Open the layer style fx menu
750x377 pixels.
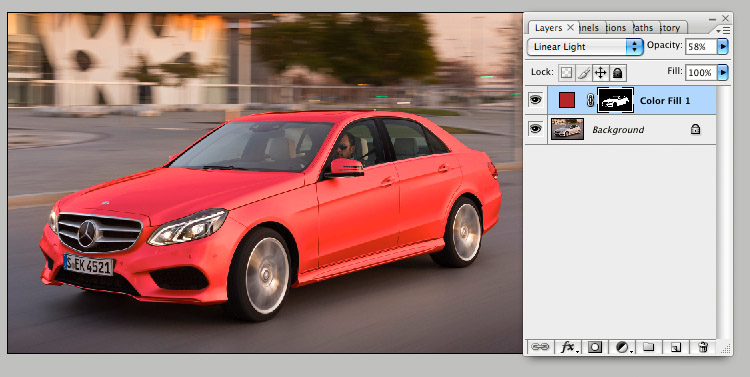568,347
